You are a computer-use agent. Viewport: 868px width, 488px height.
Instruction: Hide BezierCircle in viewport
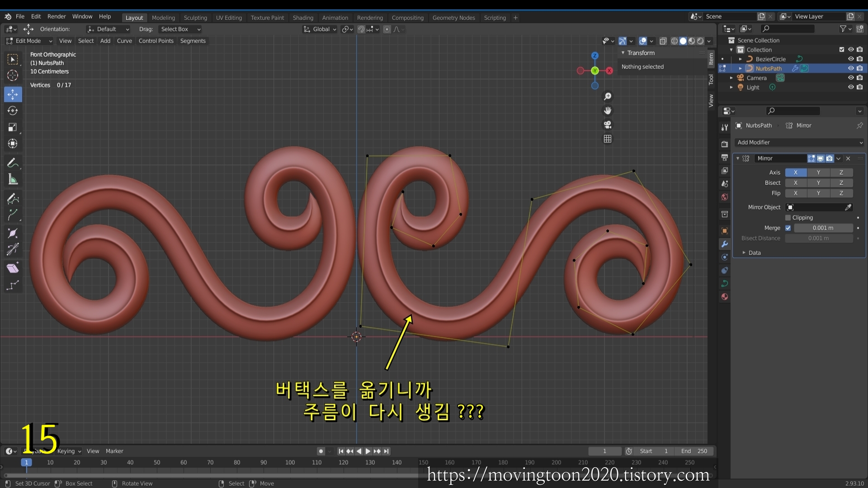point(851,59)
